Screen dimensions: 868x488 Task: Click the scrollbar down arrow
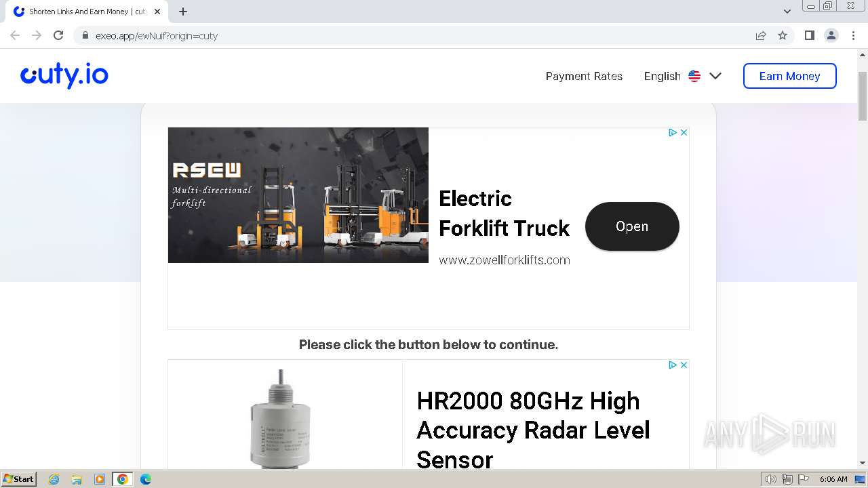pyautogui.click(x=863, y=463)
